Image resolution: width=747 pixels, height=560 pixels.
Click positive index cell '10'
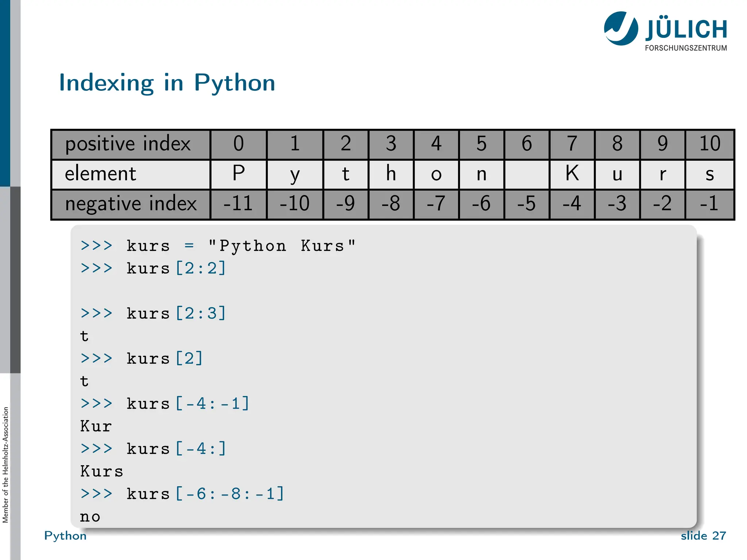pos(709,144)
